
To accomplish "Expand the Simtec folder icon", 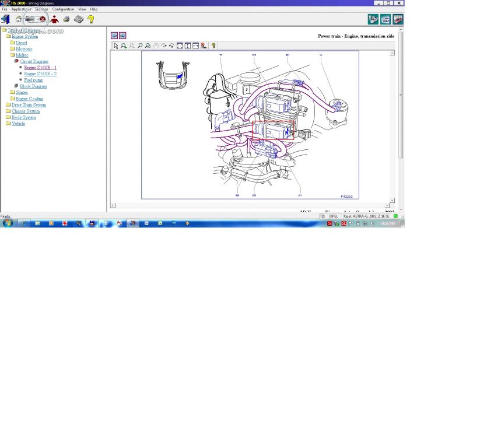I will pos(13,92).
